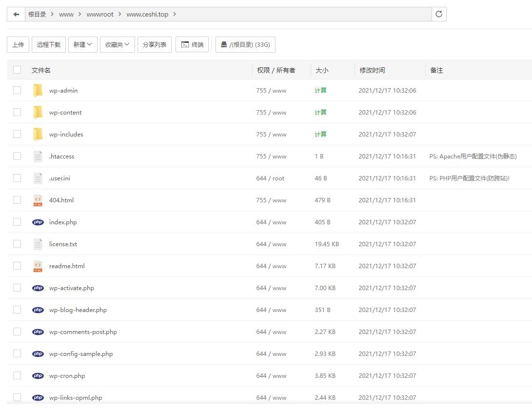Click the wp-config-sample.php file name
The image size is (532, 411).
tap(81, 353)
